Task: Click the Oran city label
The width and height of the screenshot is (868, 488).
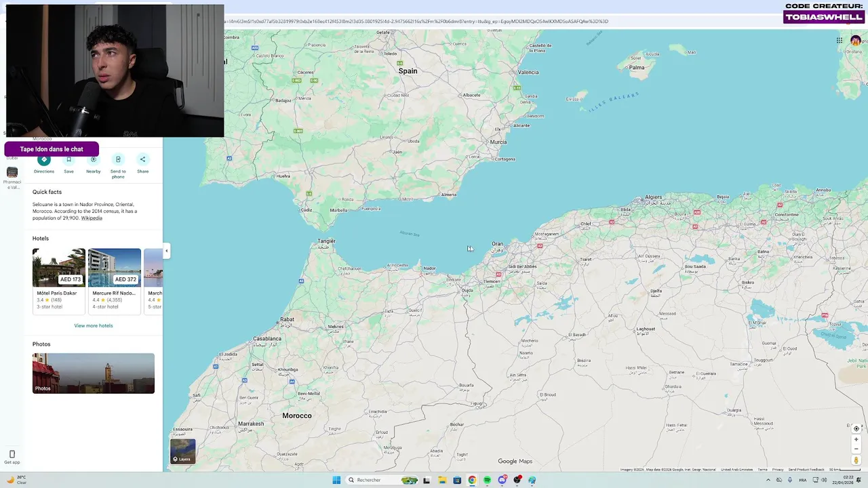Action: (x=497, y=244)
